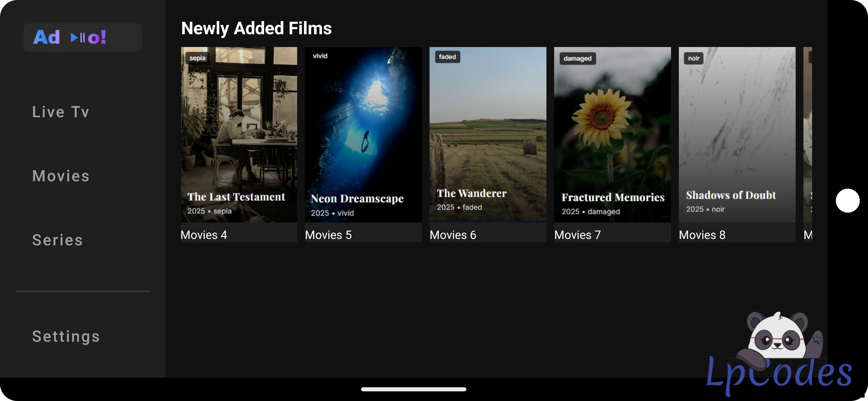The height and width of the screenshot is (401, 868).
Task: Open the Live Tv section
Action: click(x=61, y=112)
